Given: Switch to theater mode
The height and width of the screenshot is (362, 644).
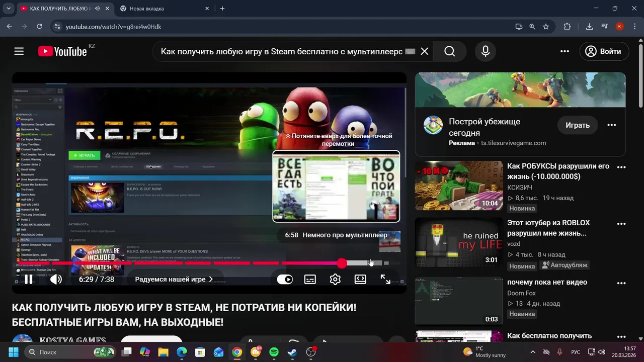Looking at the screenshot, I should pos(360,279).
